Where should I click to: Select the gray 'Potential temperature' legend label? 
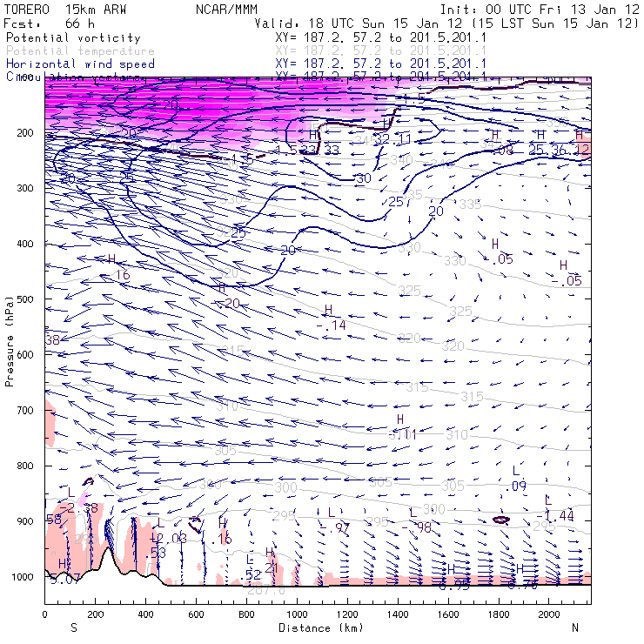80,51
